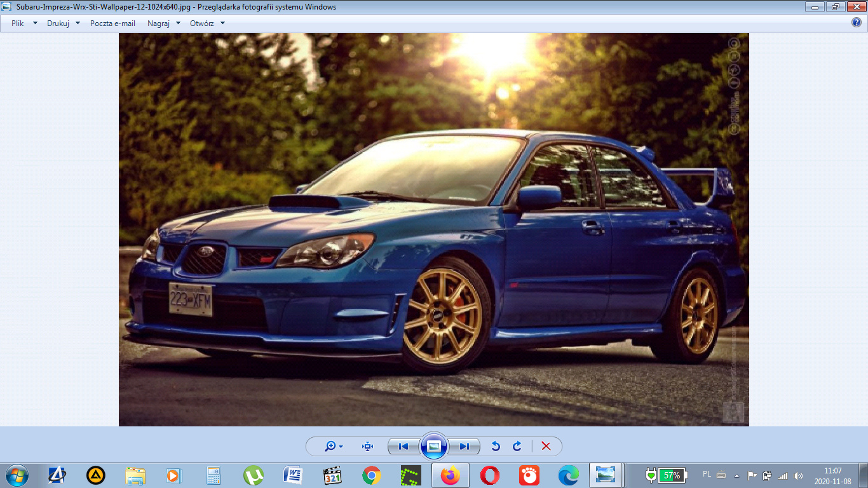
Task: Open the Nagraj menu
Action: 158,24
